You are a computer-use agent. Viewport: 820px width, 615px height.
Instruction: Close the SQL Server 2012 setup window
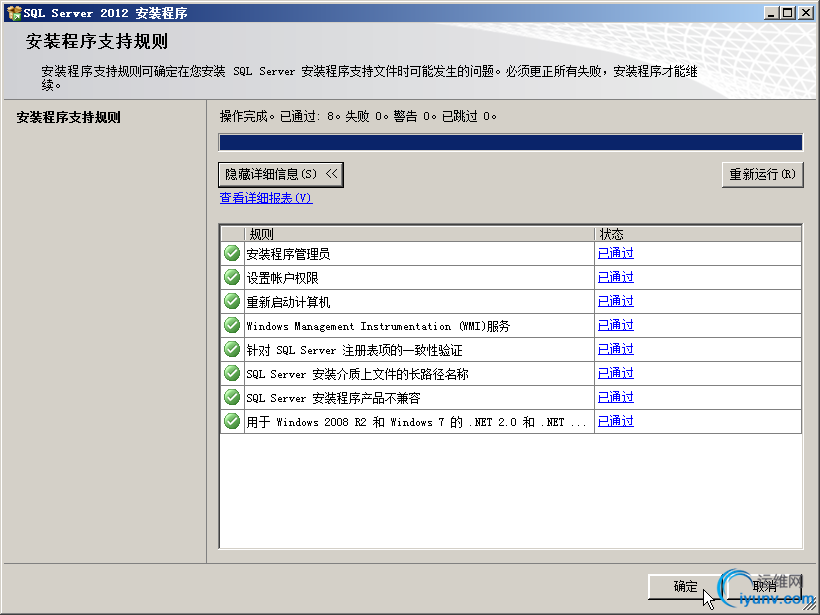click(x=806, y=13)
